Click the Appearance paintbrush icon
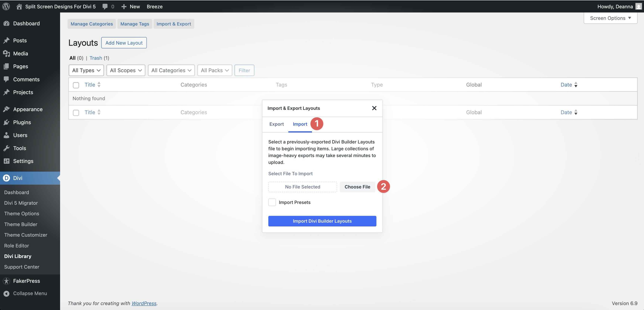Image resolution: width=644 pixels, height=310 pixels. [7, 109]
